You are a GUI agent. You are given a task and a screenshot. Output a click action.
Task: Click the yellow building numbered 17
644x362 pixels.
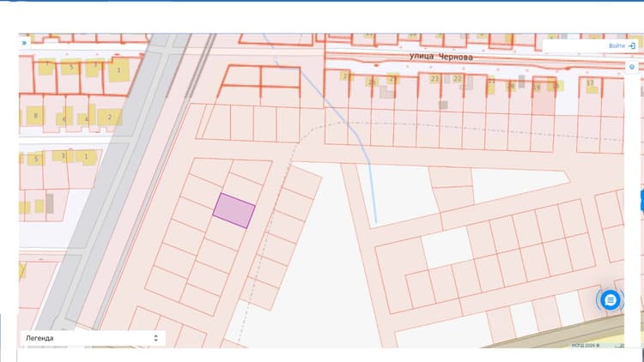point(591,84)
